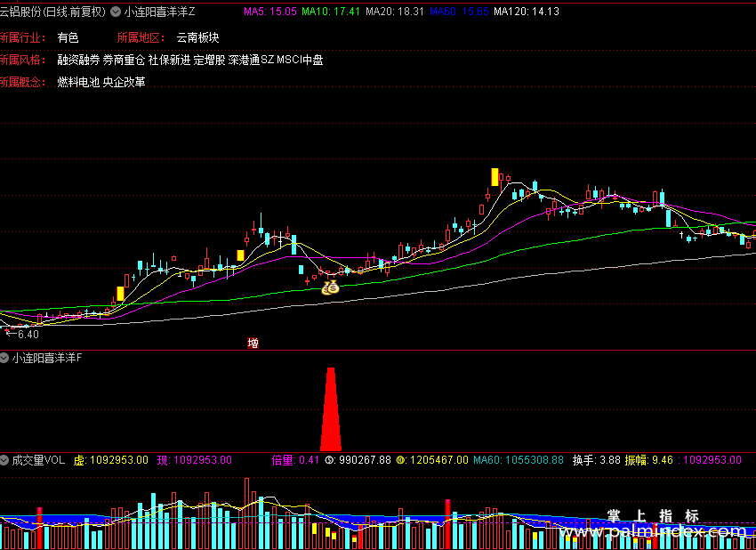Viewport: 756px width, 550px height.
Task: Click the 990267.88 volume average value
Action: [365, 460]
